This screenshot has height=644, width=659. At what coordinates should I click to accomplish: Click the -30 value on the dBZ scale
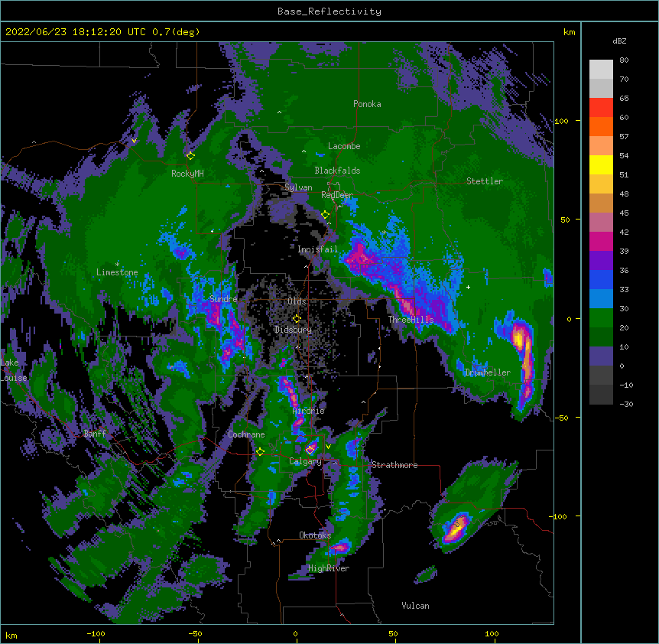click(626, 405)
